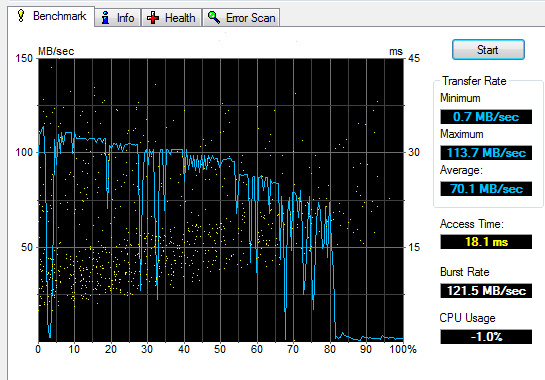This screenshot has width=545, height=380.
Task: Click the blue Info icon
Action: (x=105, y=17)
